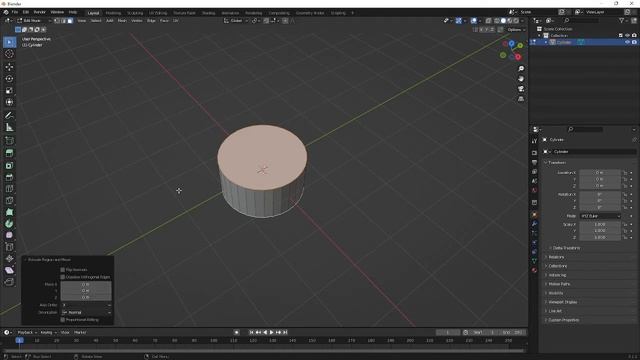Select the Extrude Region tool
This screenshot has height=360, width=640.
point(9,153)
